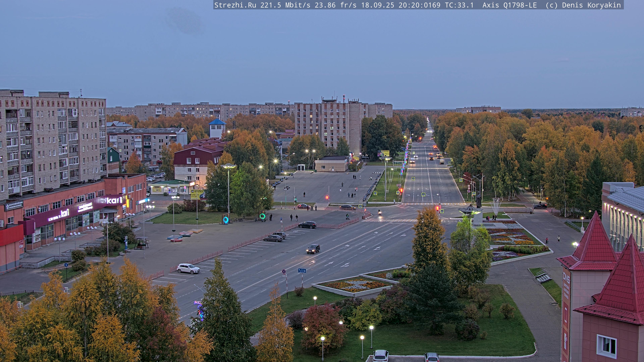The height and width of the screenshot is (362, 644).
Task: Click the statue monument on pedestal
Action: (478, 200)
